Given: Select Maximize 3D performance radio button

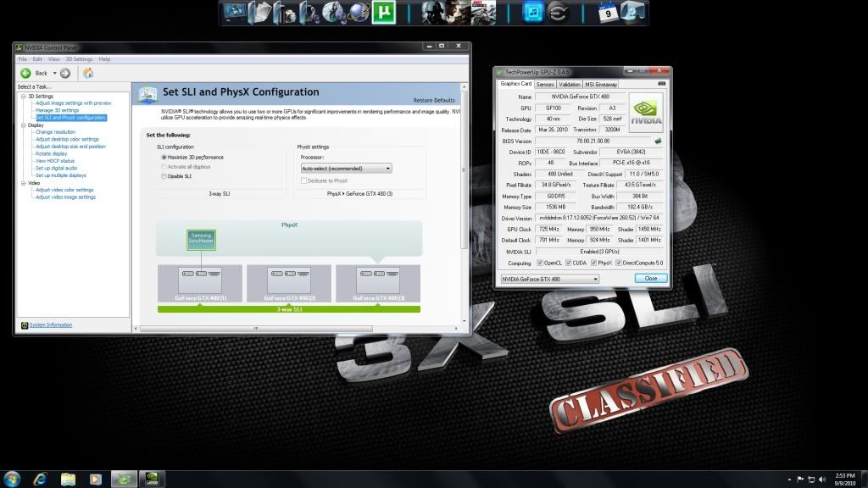Looking at the screenshot, I should pyautogui.click(x=164, y=158).
